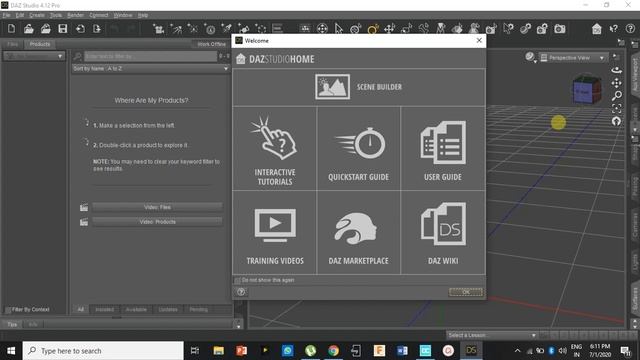Viewport: 640px width, 360px height.
Task: Open the Training Videos tile
Action: (x=275, y=233)
